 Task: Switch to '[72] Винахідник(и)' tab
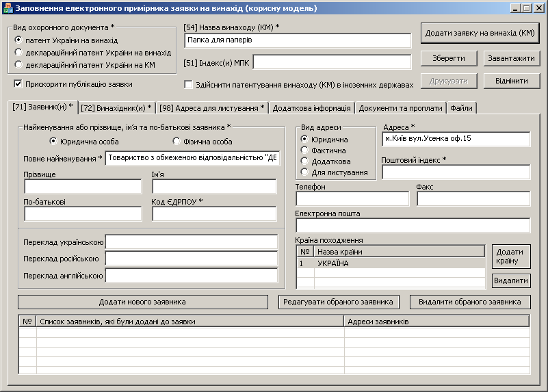click(x=116, y=108)
